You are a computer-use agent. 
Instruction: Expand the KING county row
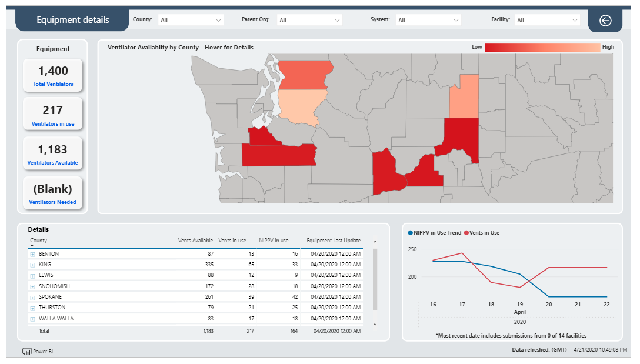point(33,265)
